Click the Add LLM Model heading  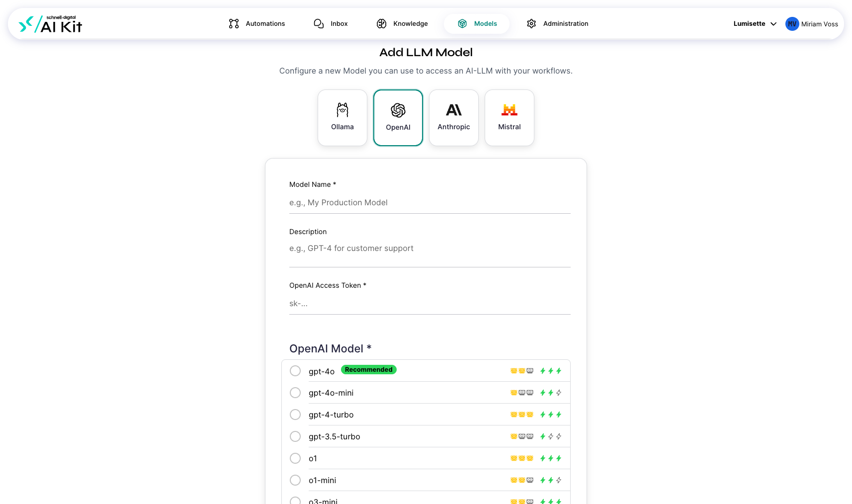(x=426, y=52)
